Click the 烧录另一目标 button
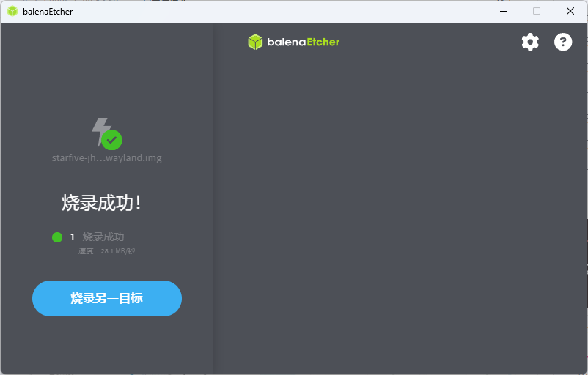This screenshot has width=588, height=375. (107, 298)
